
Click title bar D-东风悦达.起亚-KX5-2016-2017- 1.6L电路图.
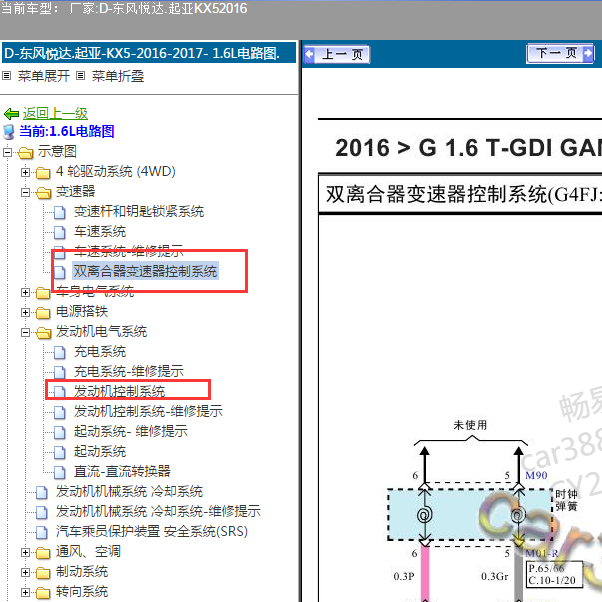coord(149,53)
